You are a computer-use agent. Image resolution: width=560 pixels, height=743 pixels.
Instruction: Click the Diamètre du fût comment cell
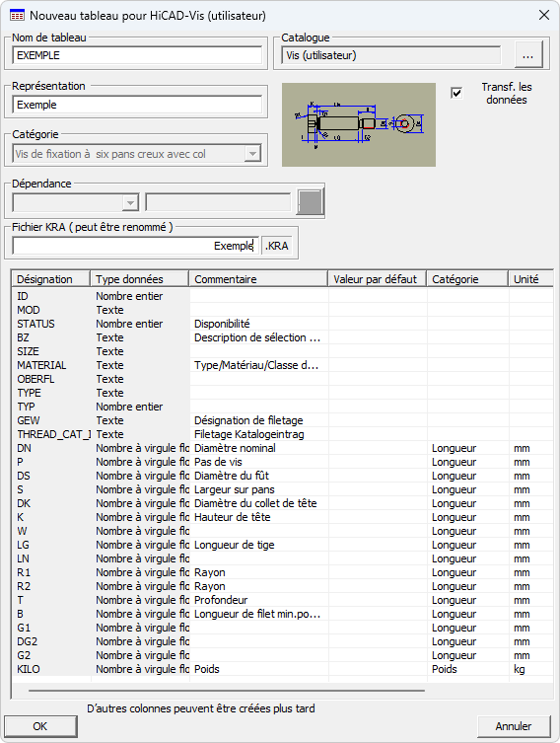[x=259, y=476]
